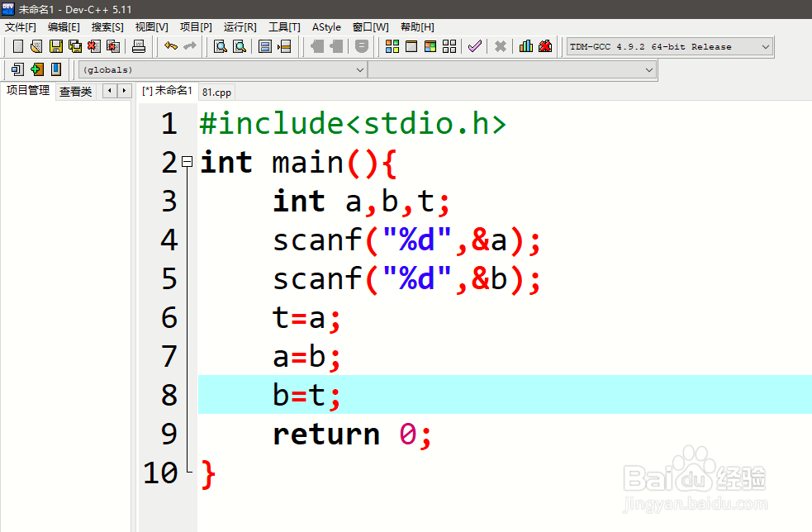Viewport: 812px width, 532px height.
Task: Open the 帮助[H] menu
Action: (x=417, y=27)
